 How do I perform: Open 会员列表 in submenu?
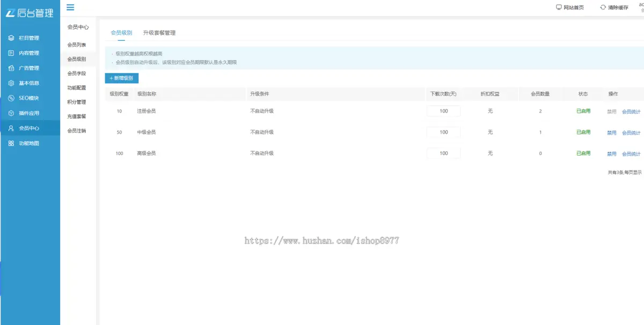pyautogui.click(x=77, y=45)
